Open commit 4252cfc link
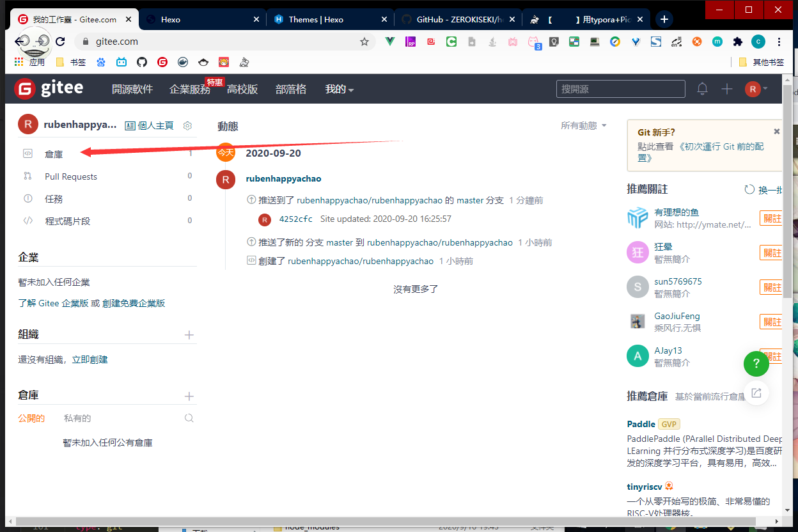The height and width of the screenshot is (532, 798). (295, 219)
